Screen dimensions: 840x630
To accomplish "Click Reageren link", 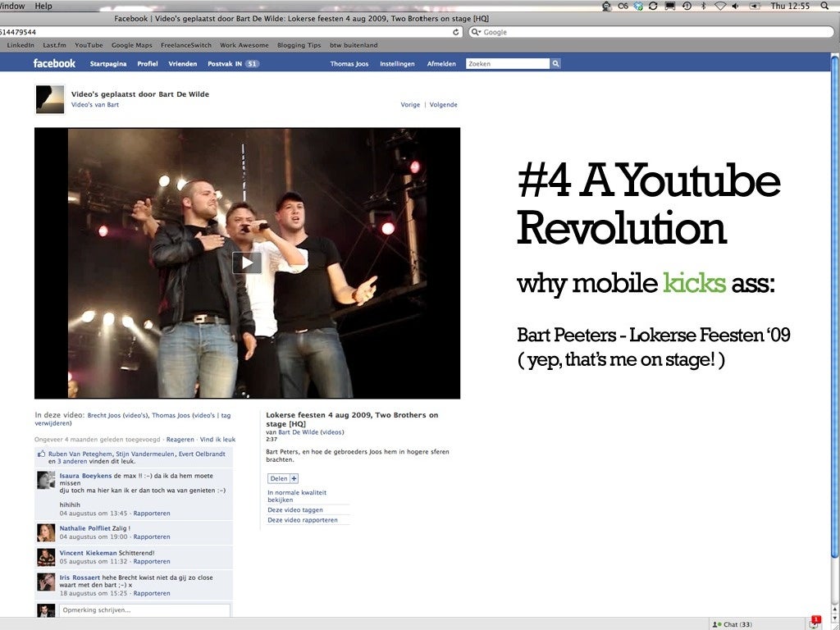I will (180, 440).
